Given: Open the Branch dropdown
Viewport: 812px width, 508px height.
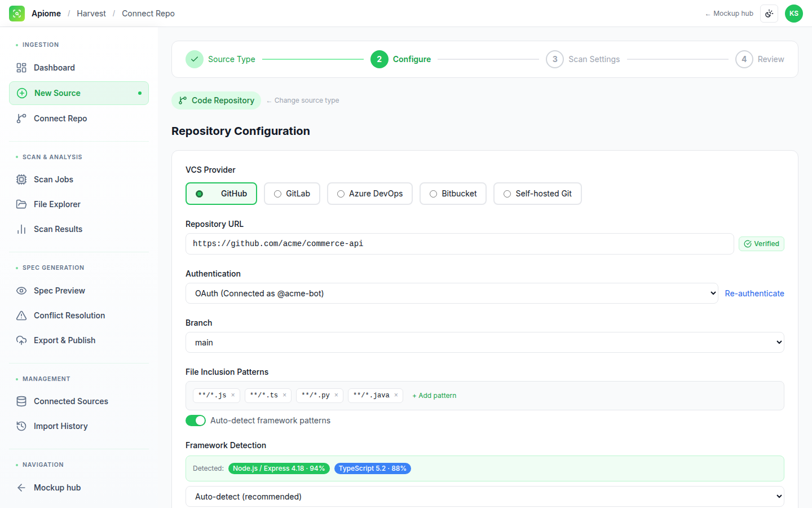Looking at the screenshot, I should (485, 343).
